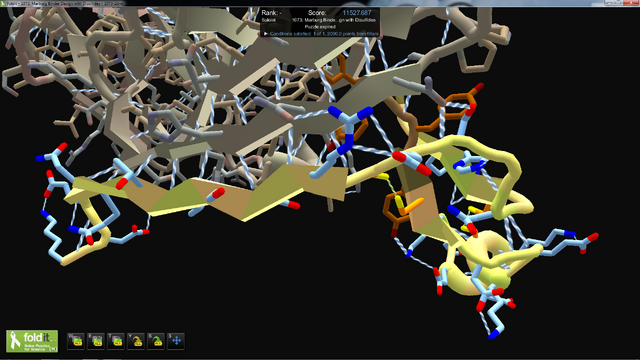The height and width of the screenshot is (360, 640).
Task: Click the E hotkey macro button
Action: pos(96,341)
